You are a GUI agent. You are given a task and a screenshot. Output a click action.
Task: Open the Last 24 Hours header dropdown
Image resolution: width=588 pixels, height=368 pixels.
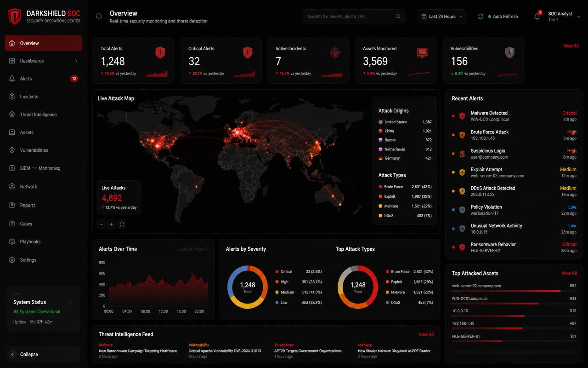442,17
